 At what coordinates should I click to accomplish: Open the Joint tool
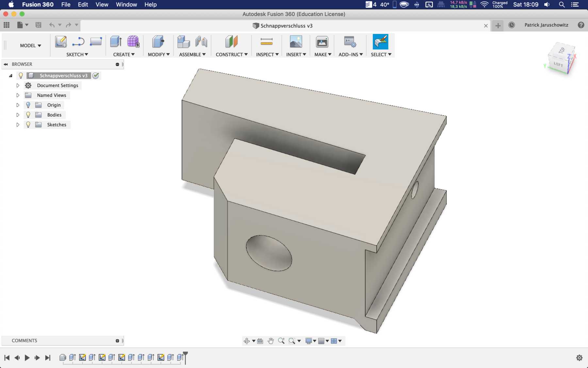[x=201, y=42]
